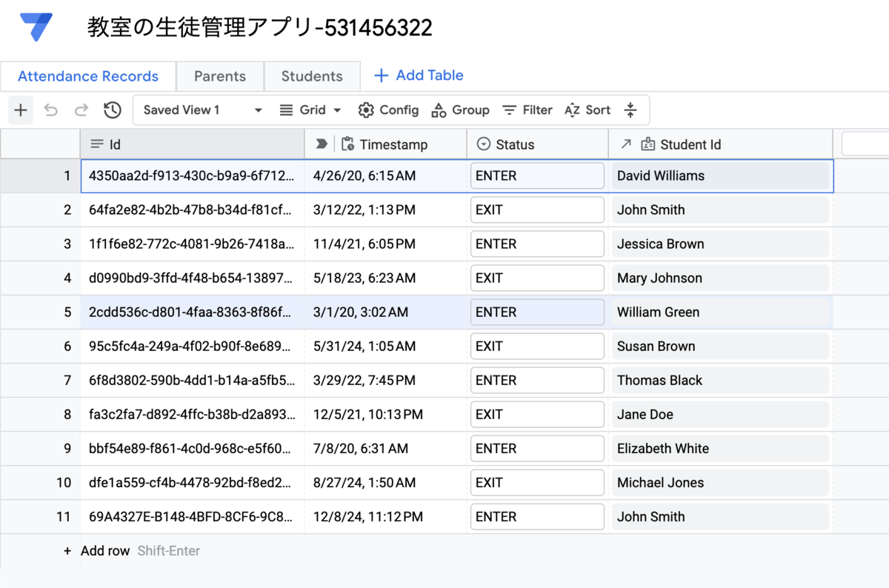Image resolution: width=889 pixels, height=588 pixels.
Task: Open the Grid view type dropdown
Action: click(310, 110)
